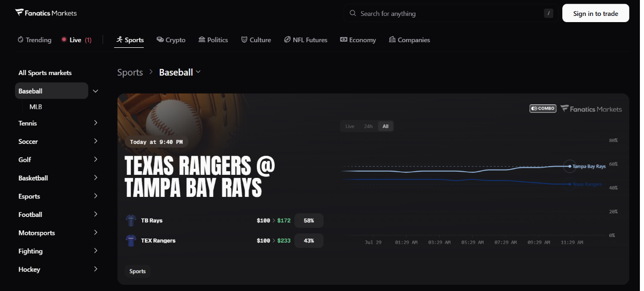Go to the Culture tab
The image size is (644, 291).
256,40
